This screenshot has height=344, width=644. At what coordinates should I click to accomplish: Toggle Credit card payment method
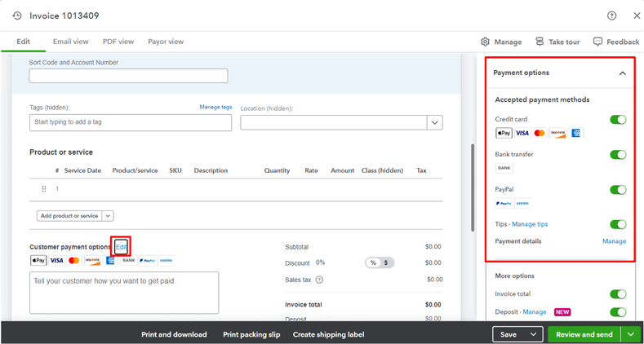(x=618, y=120)
